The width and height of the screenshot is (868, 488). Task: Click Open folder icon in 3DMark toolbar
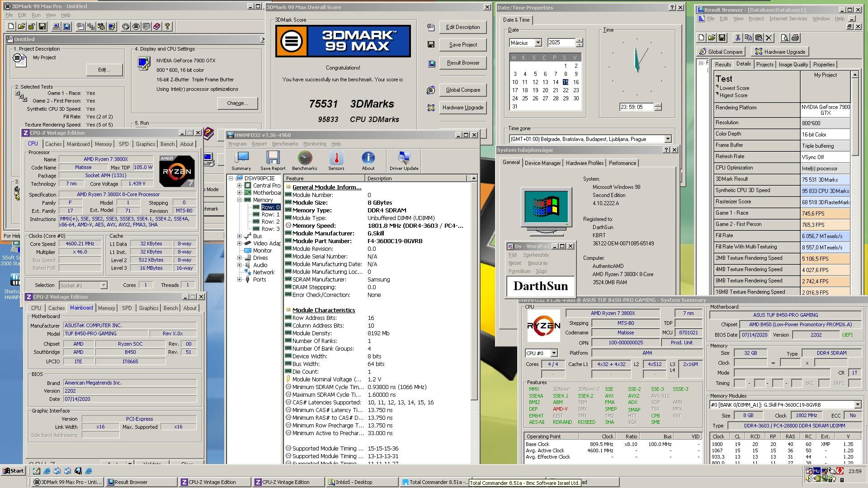click(22, 27)
